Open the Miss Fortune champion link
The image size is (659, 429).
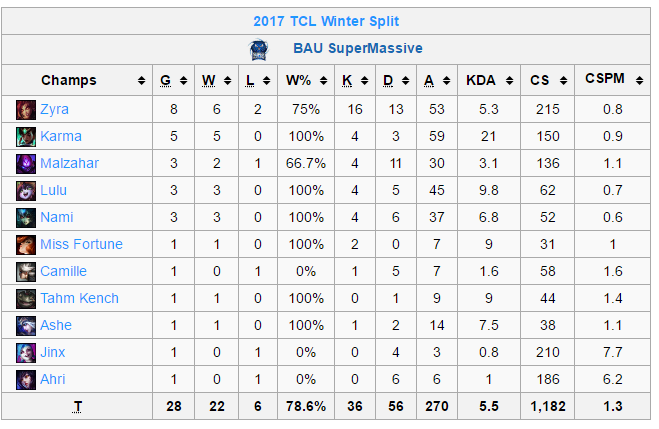coord(82,244)
